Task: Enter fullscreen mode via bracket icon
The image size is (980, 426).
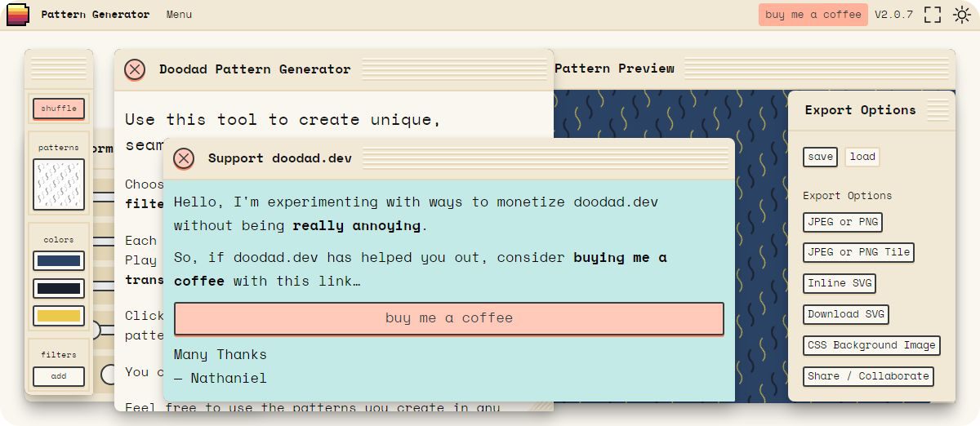Action: [x=933, y=15]
